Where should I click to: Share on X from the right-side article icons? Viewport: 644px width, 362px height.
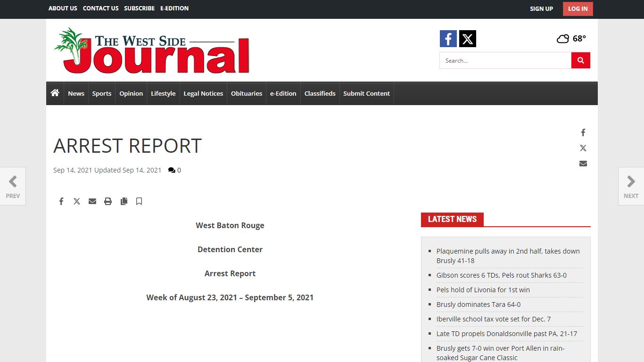583,148
